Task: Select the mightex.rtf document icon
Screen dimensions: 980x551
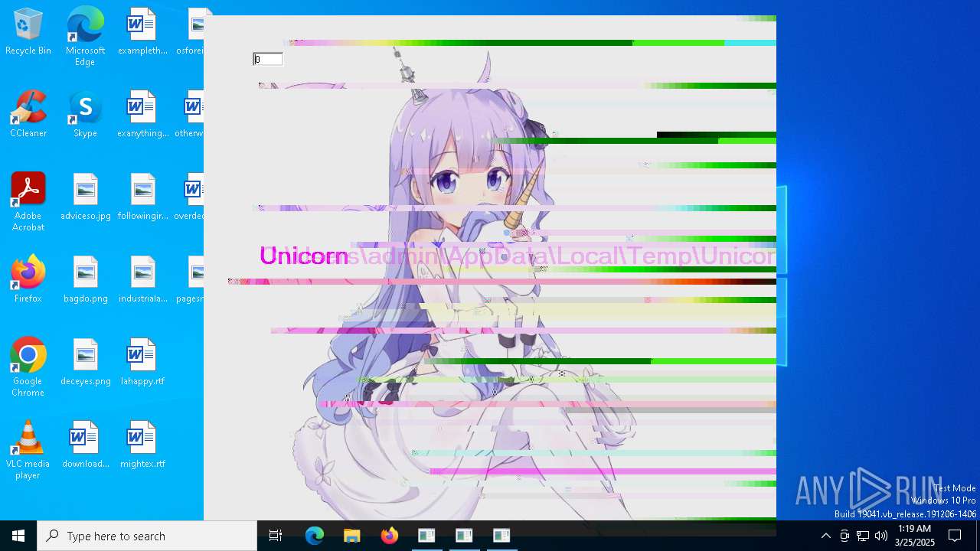Action: click(x=142, y=445)
